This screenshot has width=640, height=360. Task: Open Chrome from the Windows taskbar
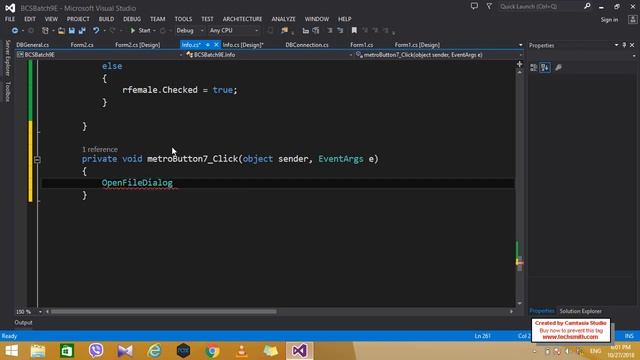[212, 351]
